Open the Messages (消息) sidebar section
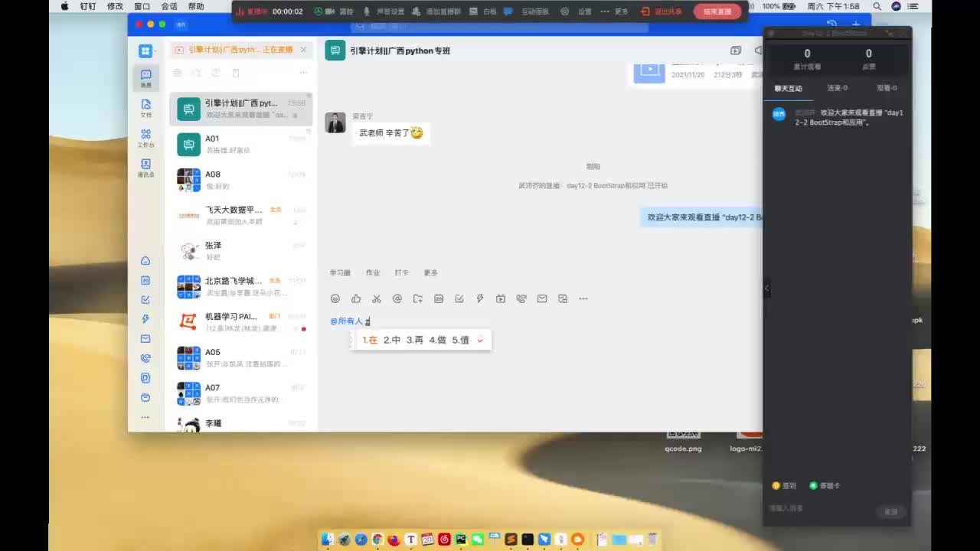The width and height of the screenshot is (980, 551). pos(145,78)
